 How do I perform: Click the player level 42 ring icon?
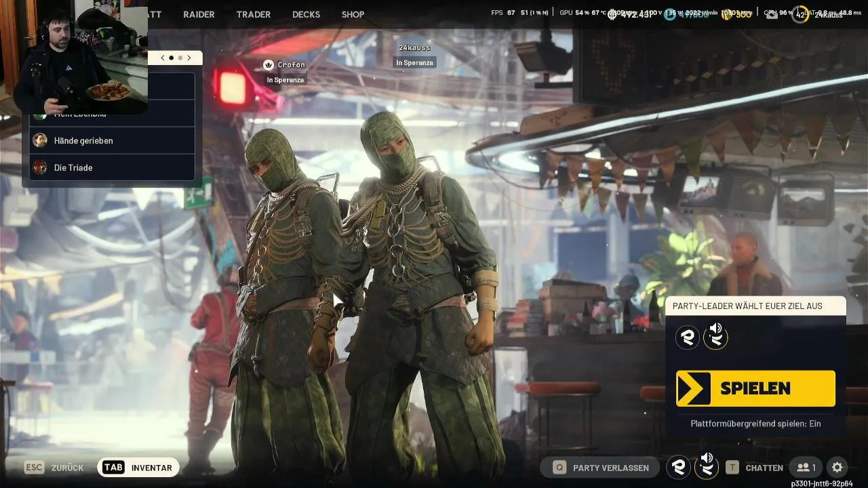click(x=800, y=14)
